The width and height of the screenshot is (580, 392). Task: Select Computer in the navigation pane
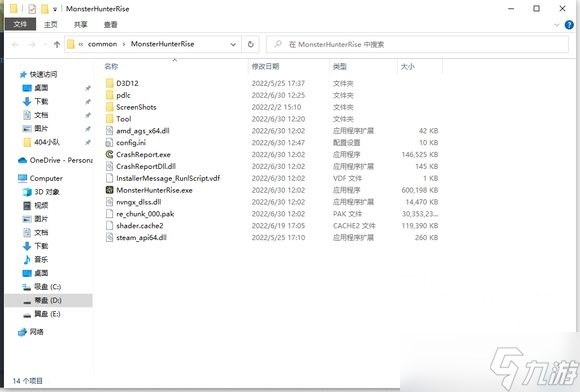pos(46,178)
